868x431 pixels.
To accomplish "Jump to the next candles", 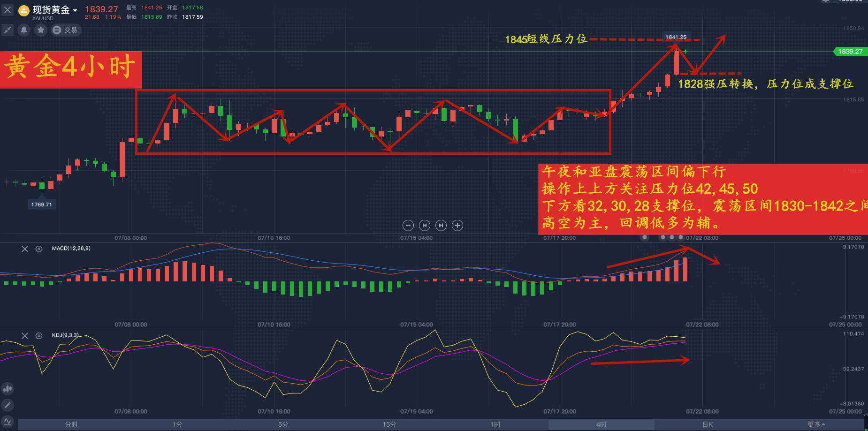I will click(441, 226).
